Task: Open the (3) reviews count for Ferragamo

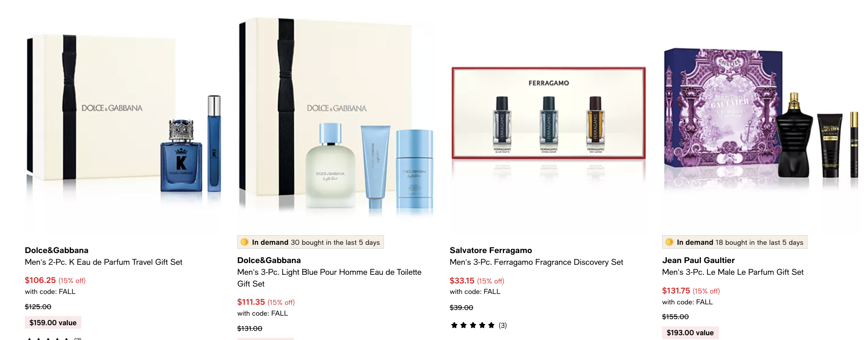Action: (x=503, y=325)
